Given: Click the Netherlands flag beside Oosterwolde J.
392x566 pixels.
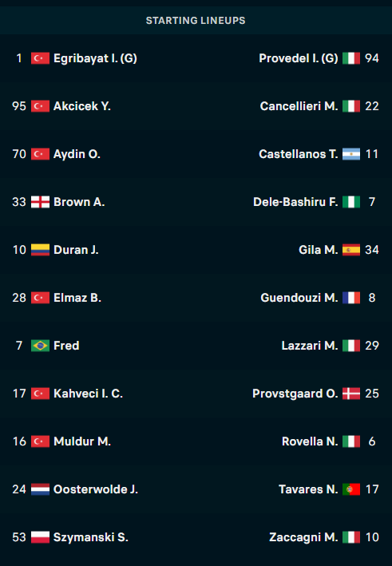Looking at the screenshot, I should tap(40, 489).
